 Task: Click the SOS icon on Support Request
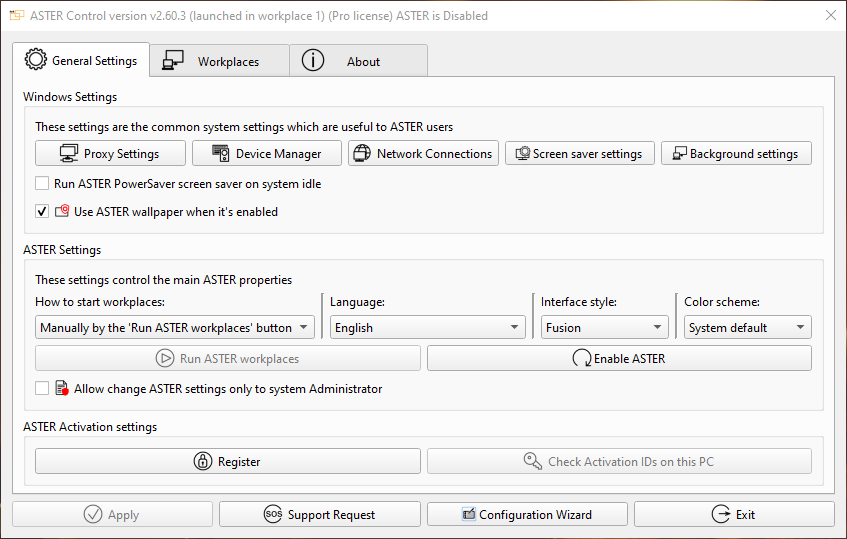tap(273, 514)
